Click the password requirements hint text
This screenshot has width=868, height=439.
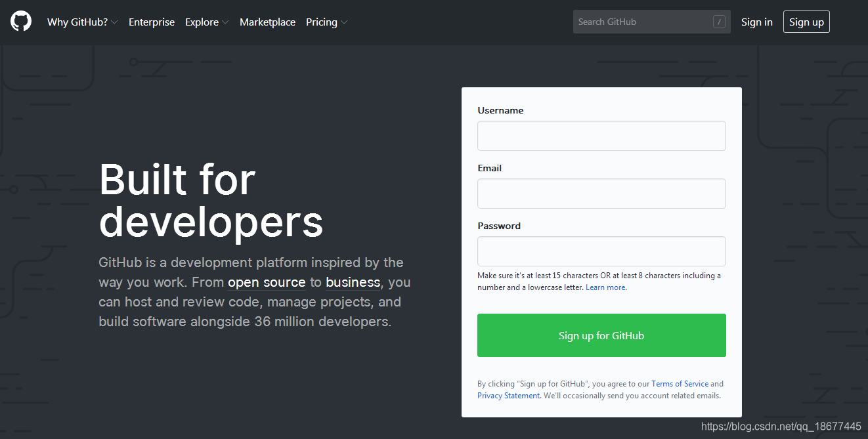[x=599, y=282]
